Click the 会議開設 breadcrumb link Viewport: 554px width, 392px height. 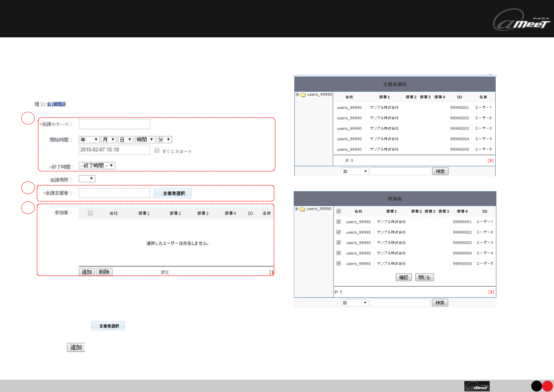click(56, 104)
